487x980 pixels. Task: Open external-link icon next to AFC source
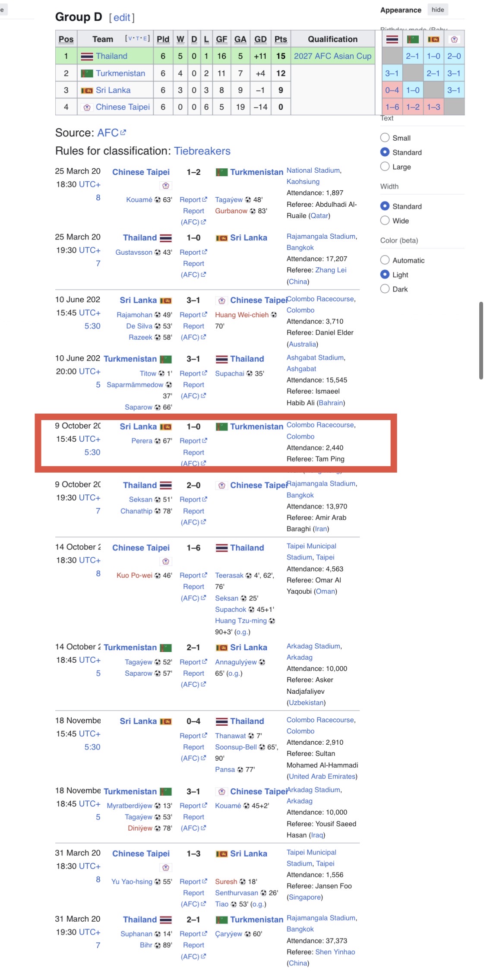pos(123,133)
